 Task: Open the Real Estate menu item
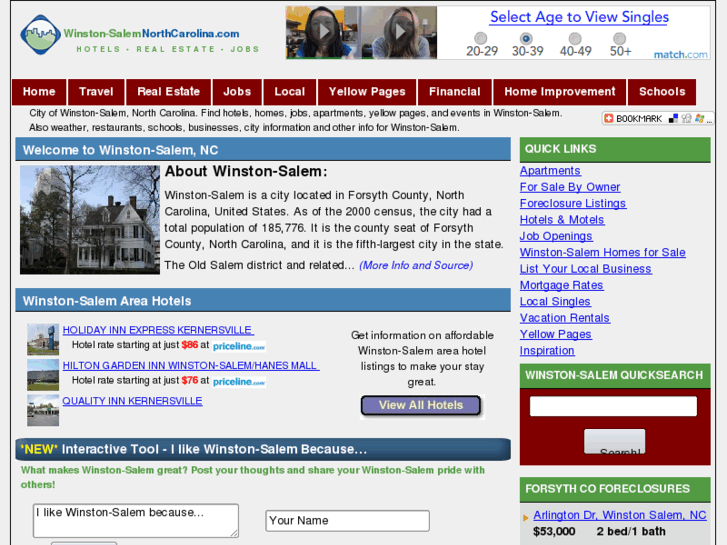pos(169,92)
